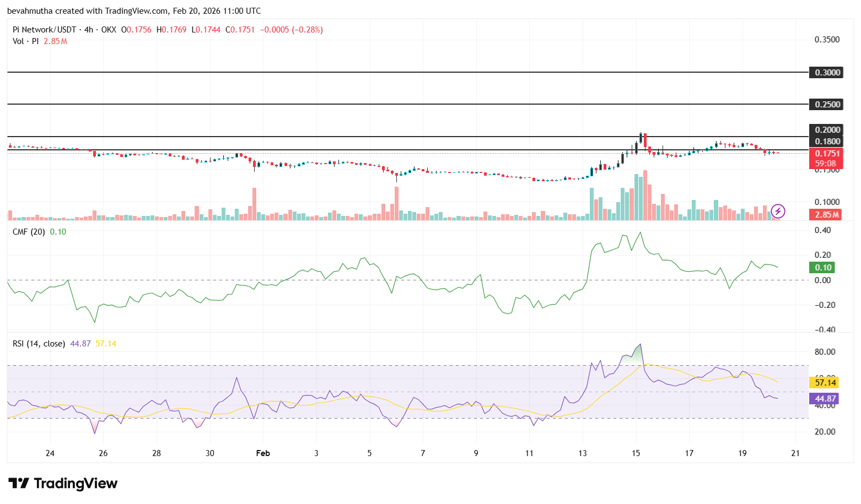Click the green 0.10 CMF value label

(x=822, y=267)
